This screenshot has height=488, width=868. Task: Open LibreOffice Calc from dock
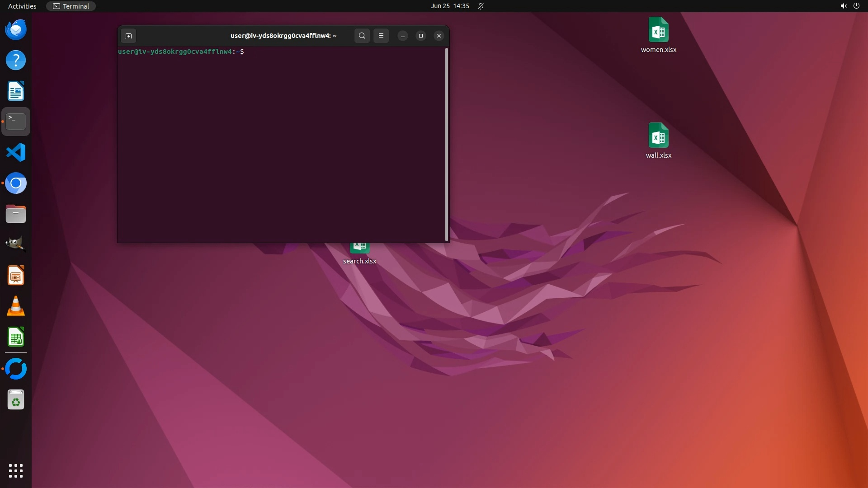(16, 337)
